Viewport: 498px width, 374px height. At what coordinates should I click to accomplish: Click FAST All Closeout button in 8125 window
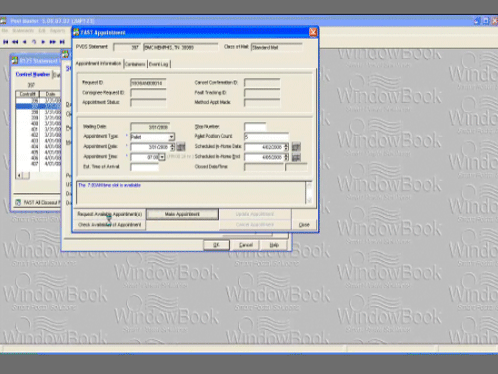[38, 202]
